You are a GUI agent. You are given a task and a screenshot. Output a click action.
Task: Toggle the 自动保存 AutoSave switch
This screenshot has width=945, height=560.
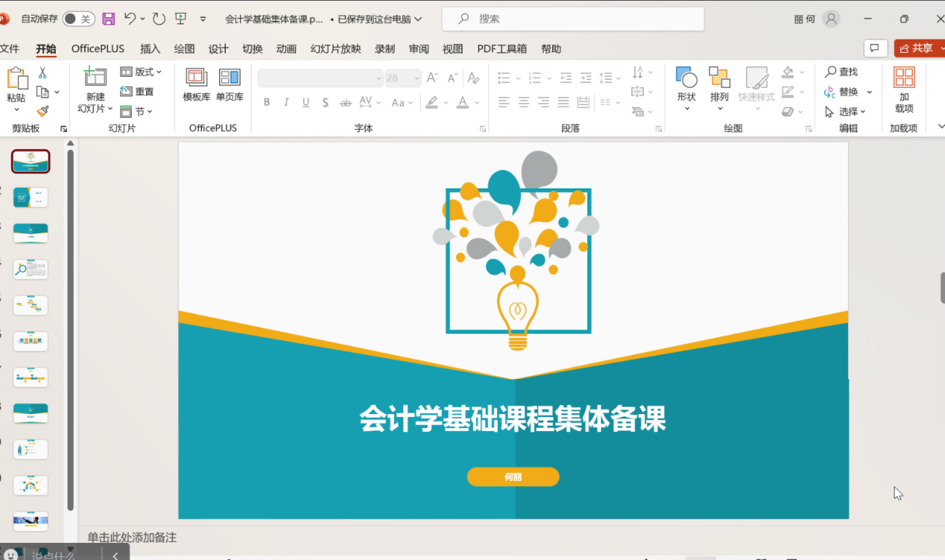click(x=78, y=19)
